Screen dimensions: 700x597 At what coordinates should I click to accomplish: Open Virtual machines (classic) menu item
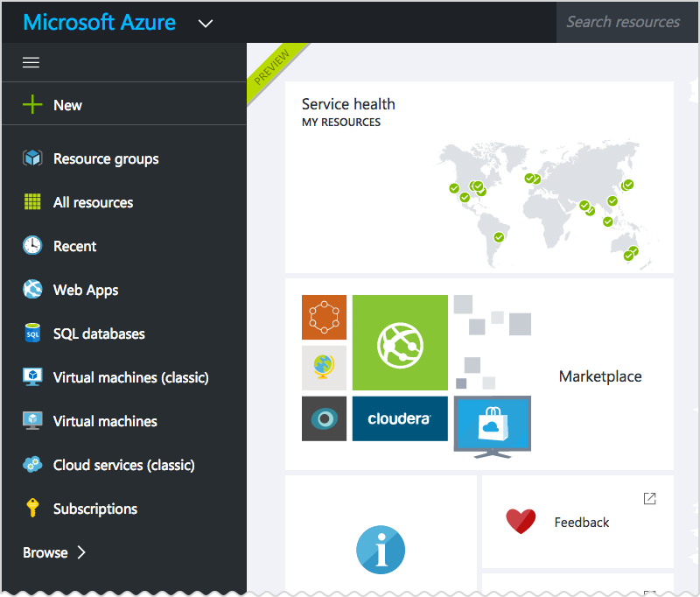130,377
